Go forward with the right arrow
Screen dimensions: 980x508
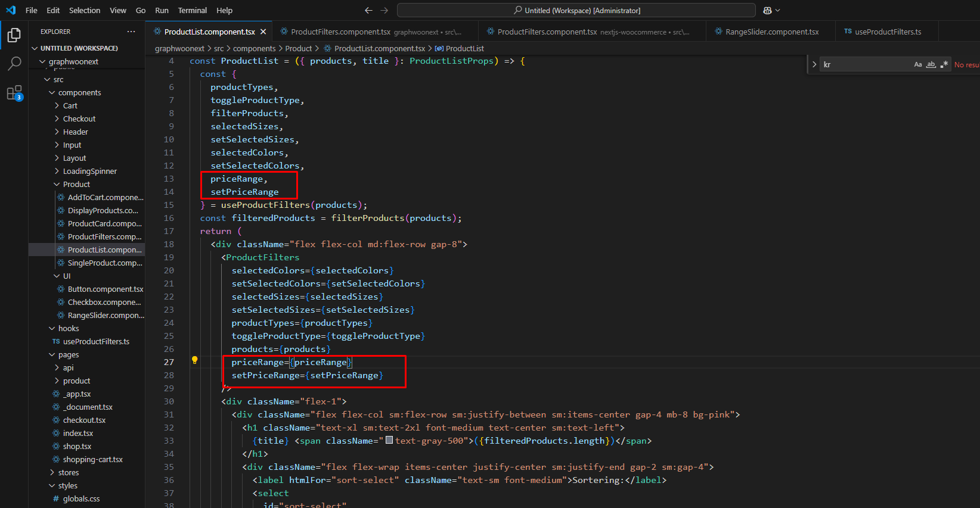[384, 10]
